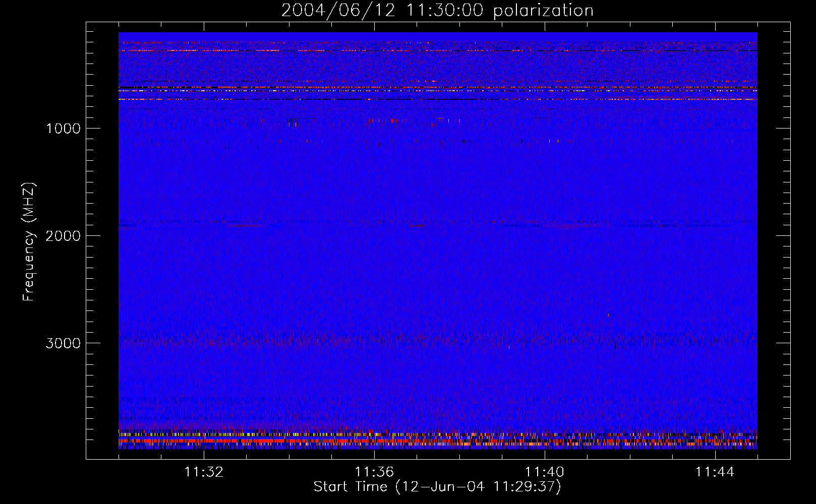Click the 11:32 time tick label

pyautogui.click(x=204, y=472)
